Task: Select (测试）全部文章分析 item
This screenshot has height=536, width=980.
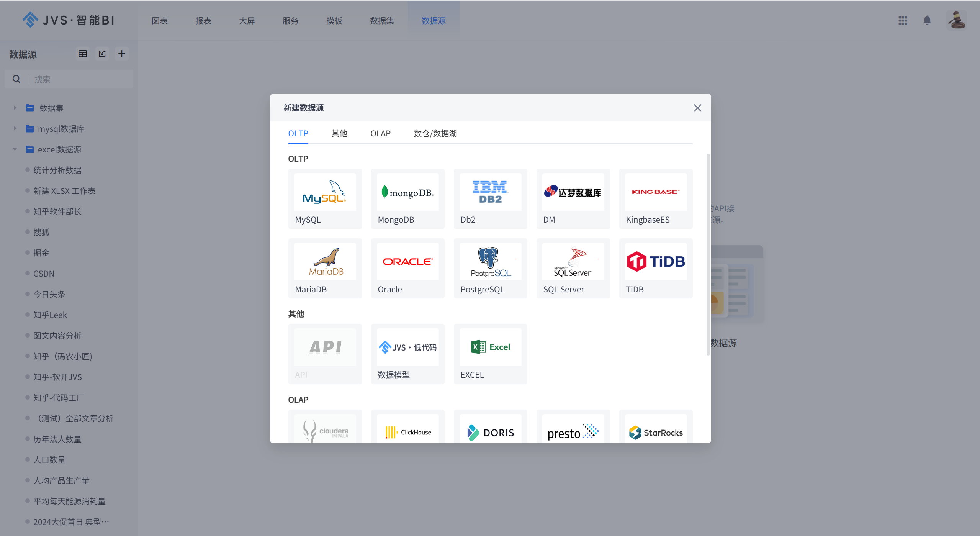Action: (x=74, y=418)
